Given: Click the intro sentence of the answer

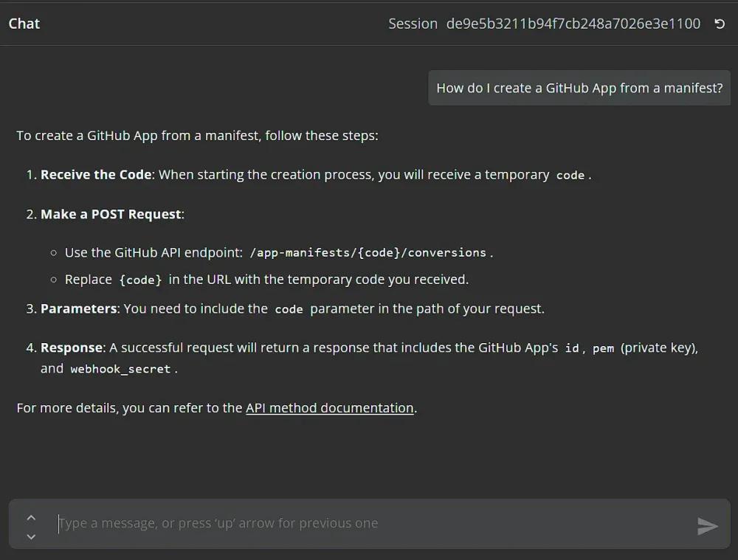Looking at the screenshot, I should click(x=197, y=136).
